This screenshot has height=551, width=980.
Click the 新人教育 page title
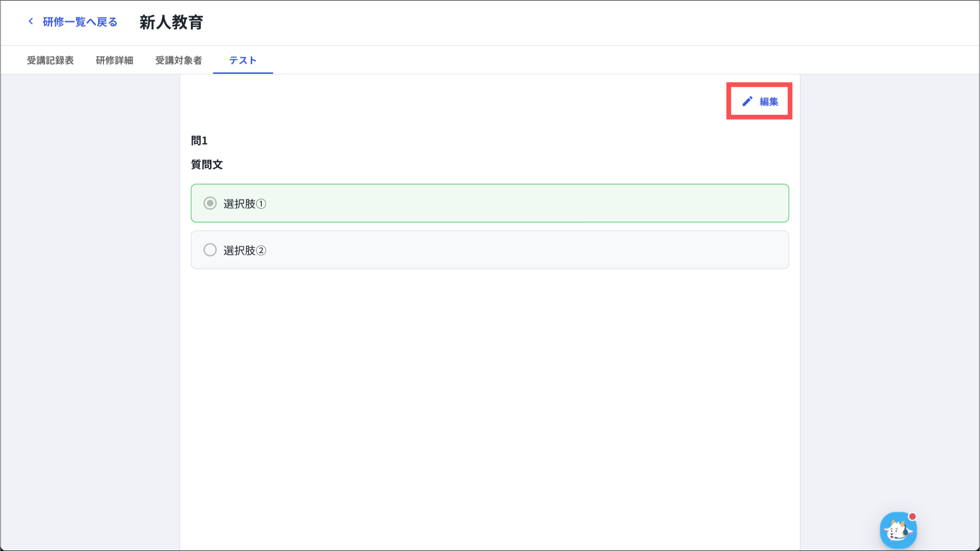[171, 22]
